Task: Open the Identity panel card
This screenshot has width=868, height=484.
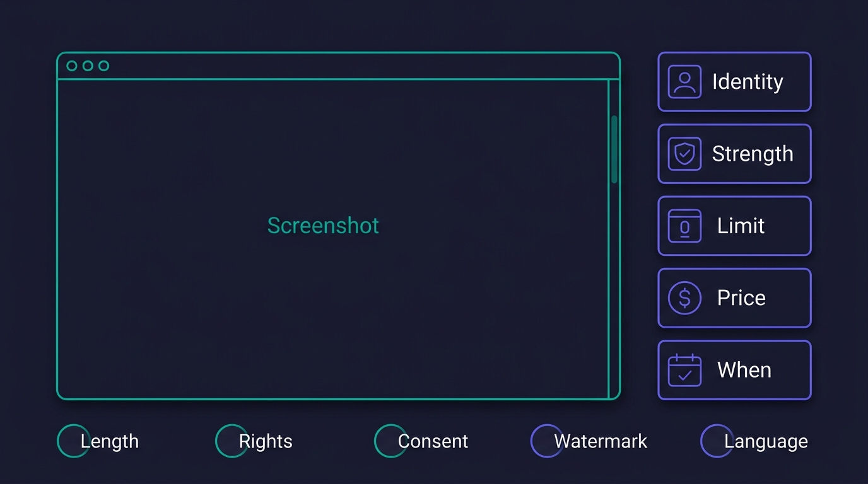Action: [734, 82]
